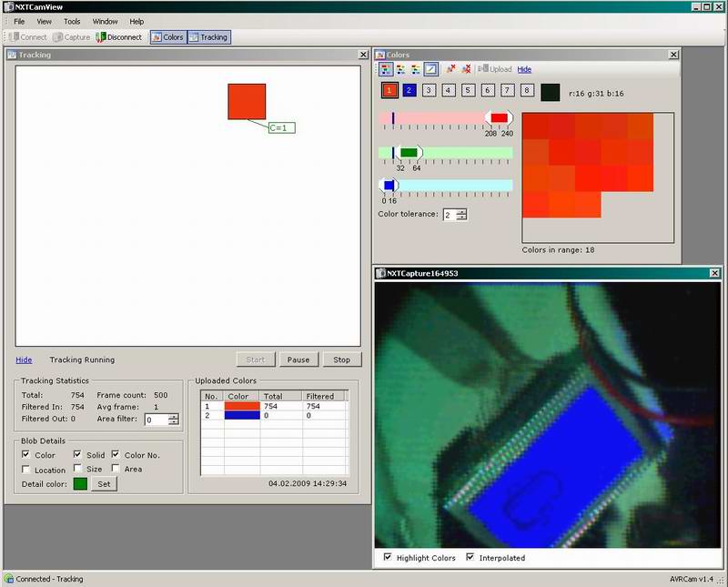Click the green Detail color swatch

coord(80,483)
